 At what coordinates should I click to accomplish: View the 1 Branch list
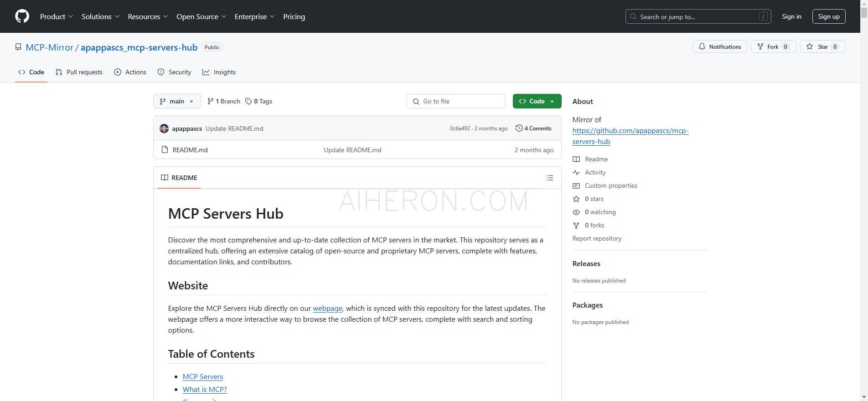click(x=223, y=101)
